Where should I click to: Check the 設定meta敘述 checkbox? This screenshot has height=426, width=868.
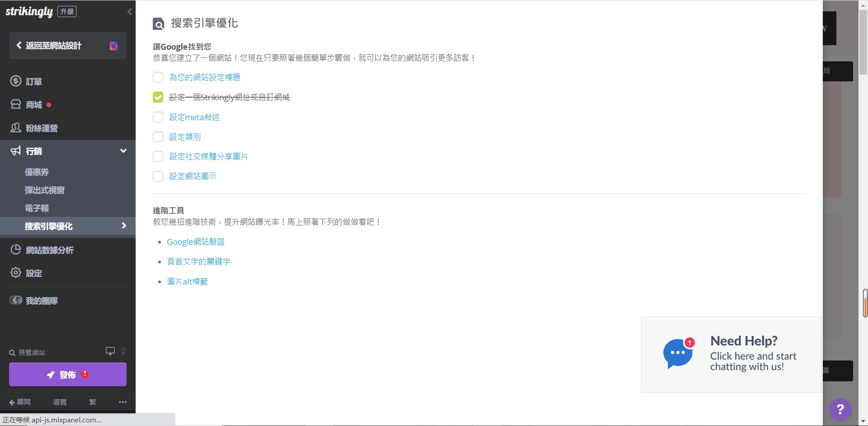[158, 117]
